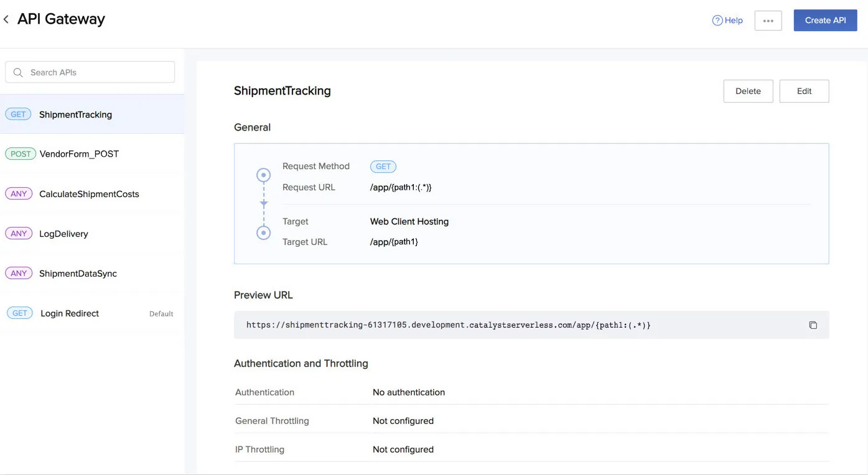Screen dimensions: 868x475
Task: Click the target step circle icon
Action: pyautogui.click(x=264, y=233)
